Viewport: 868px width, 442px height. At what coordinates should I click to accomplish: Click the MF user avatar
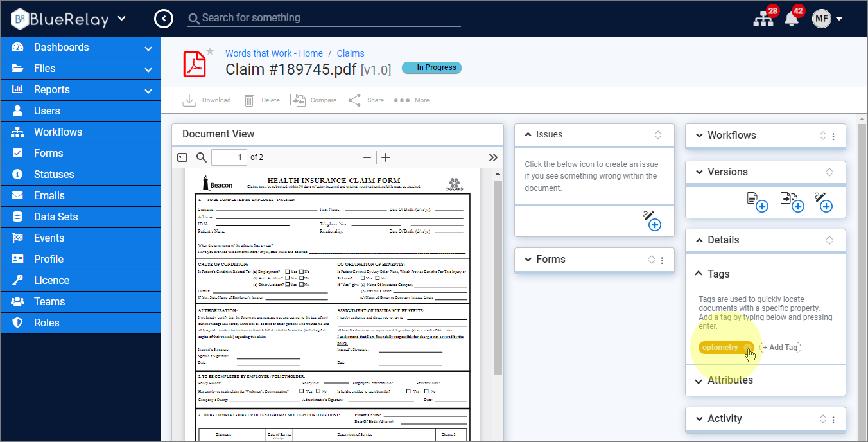(821, 19)
